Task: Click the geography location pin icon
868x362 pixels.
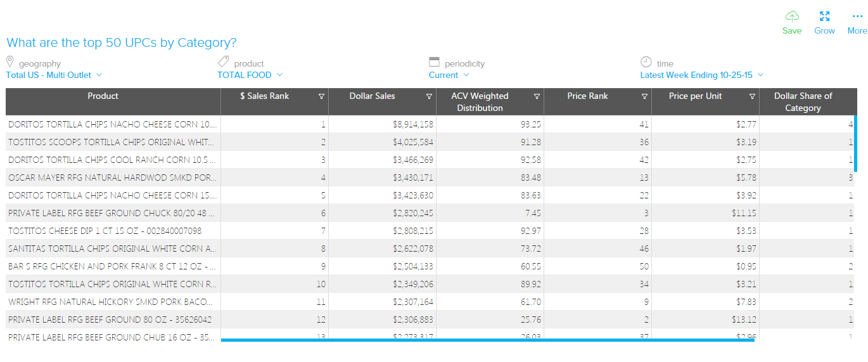Action: click(x=10, y=62)
